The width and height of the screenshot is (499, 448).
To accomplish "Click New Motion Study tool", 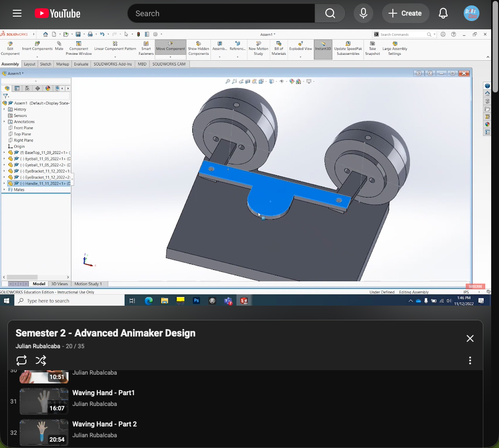I will 258,48.
